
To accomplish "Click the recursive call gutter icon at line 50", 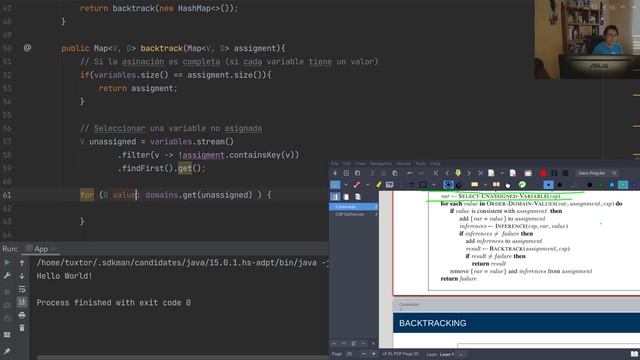I will point(27,48).
